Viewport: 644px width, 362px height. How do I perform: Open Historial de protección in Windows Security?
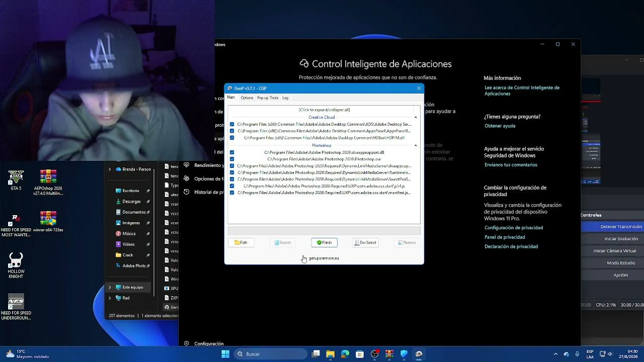[204, 192]
